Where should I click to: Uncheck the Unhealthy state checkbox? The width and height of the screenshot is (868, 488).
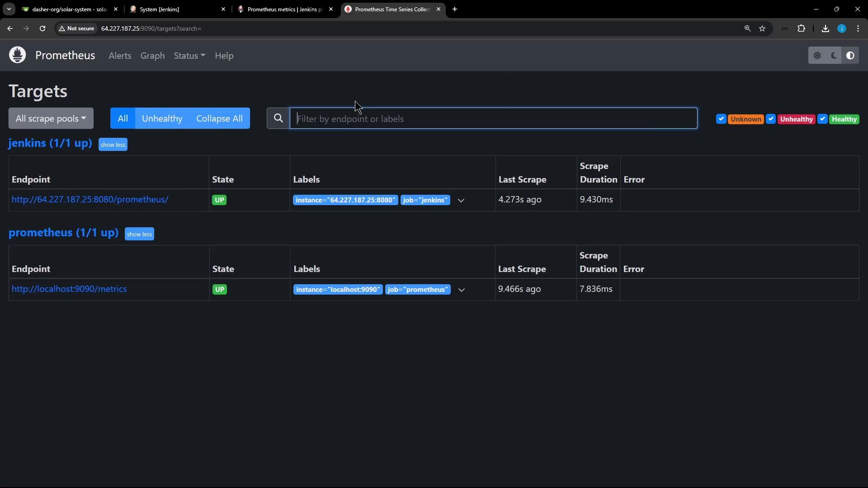coord(771,119)
